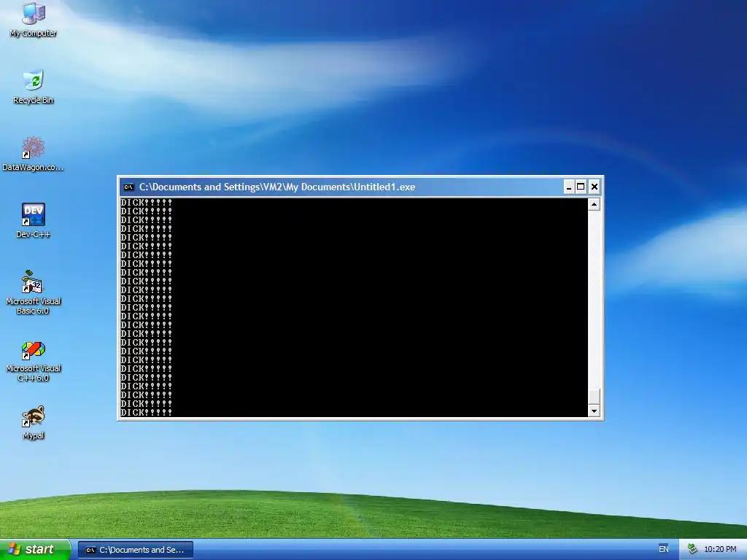
Task: Click the network tray icon
Action: click(692, 549)
